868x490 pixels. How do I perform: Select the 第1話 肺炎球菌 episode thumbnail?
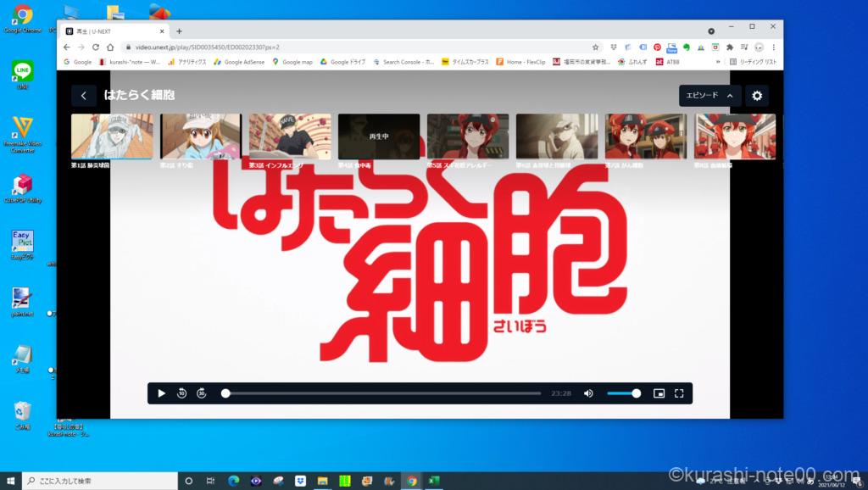click(112, 137)
